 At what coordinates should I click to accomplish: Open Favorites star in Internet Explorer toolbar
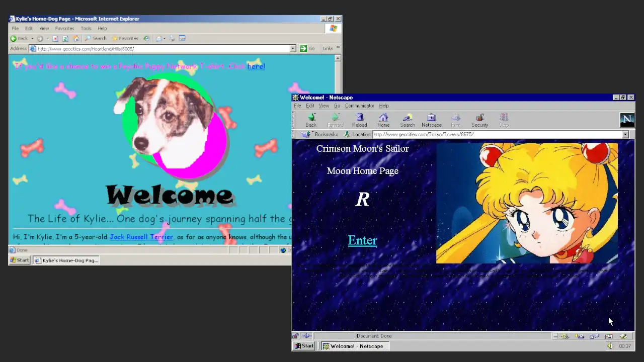click(125, 39)
